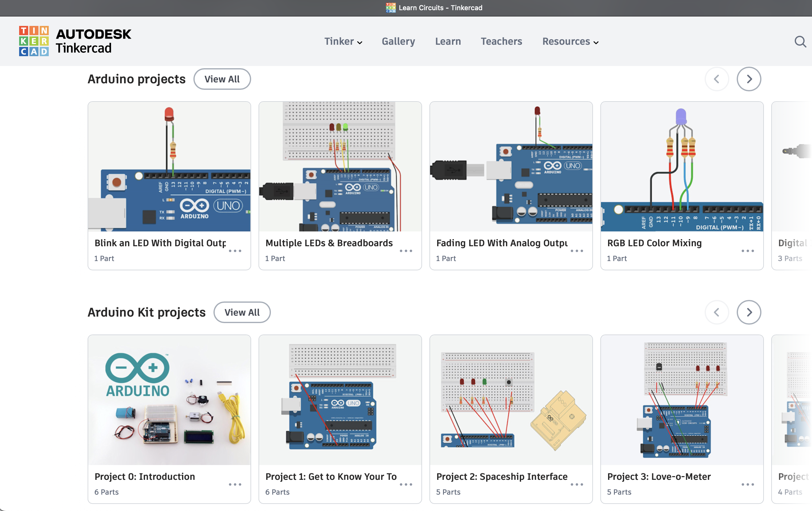Advance Arduino Kit projects with next arrow

[x=749, y=312]
